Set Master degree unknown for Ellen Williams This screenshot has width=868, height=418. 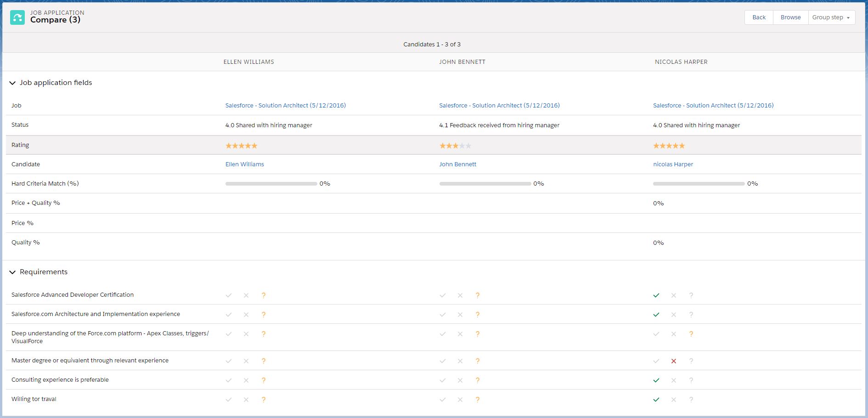(x=264, y=361)
